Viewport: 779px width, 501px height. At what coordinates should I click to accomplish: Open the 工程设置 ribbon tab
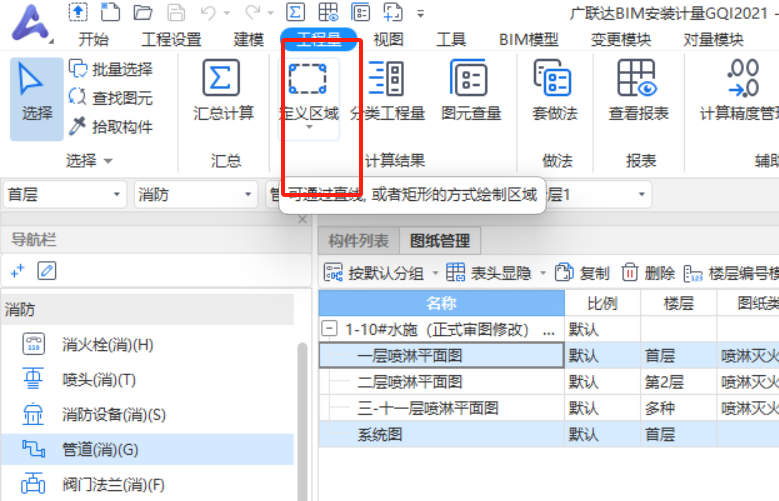tap(171, 39)
